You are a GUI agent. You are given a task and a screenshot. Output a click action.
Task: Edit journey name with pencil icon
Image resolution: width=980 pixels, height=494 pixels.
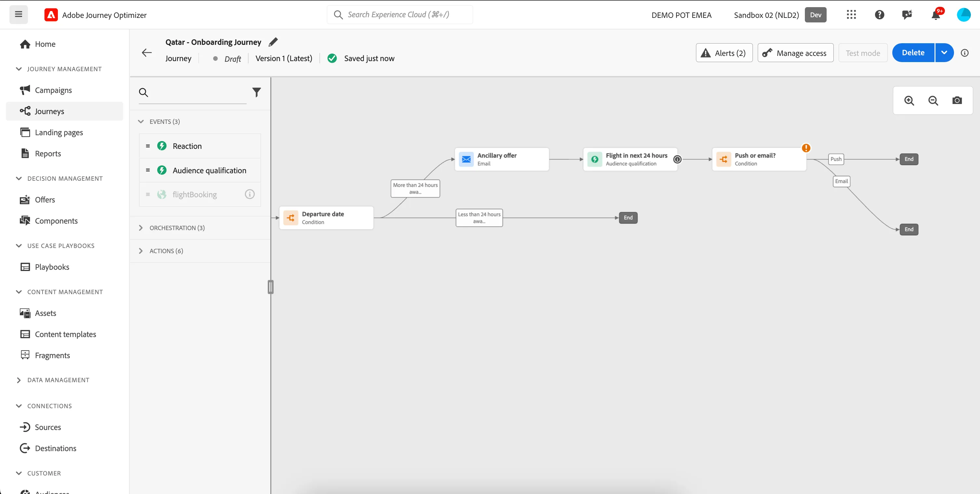tap(273, 42)
